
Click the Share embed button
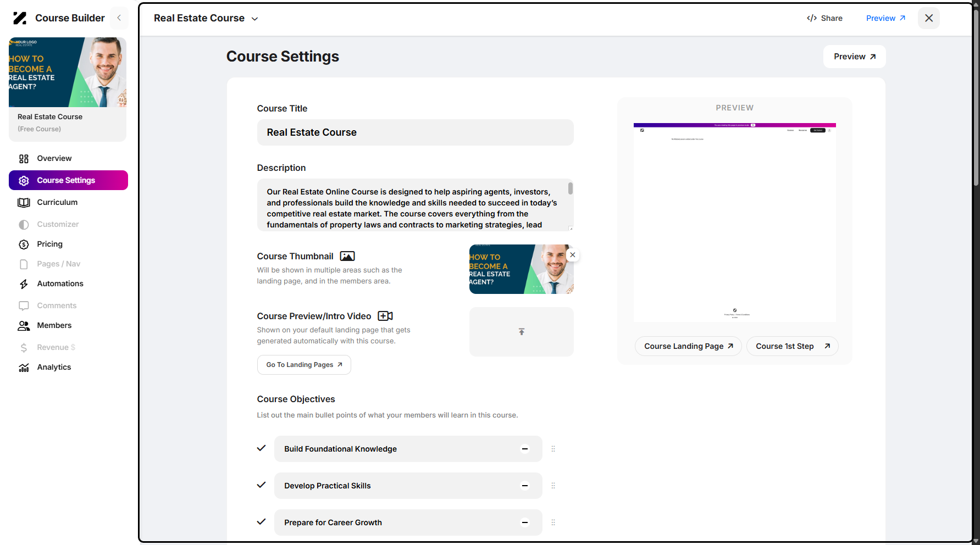point(824,18)
